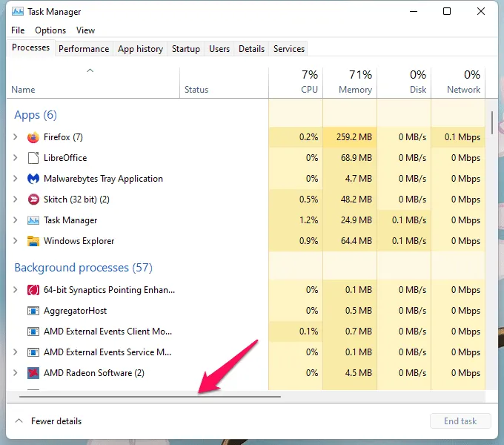Expand the LibreOffice process row
Viewport: 504px width, 445px height.
[x=15, y=158]
